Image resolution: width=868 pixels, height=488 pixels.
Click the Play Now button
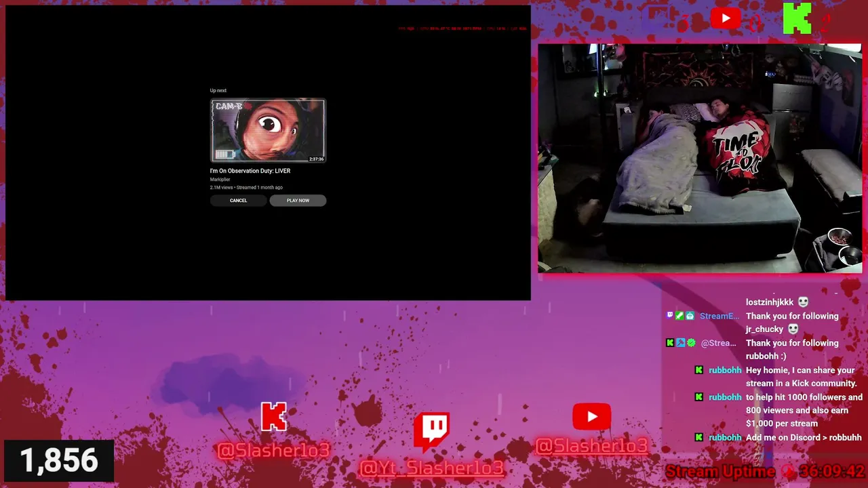click(298, 201)
